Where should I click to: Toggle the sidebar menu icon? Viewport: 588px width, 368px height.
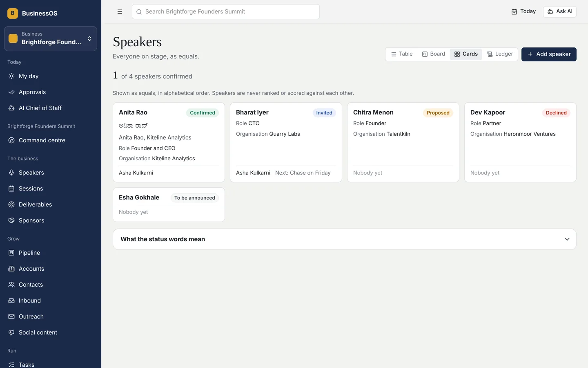120,12
